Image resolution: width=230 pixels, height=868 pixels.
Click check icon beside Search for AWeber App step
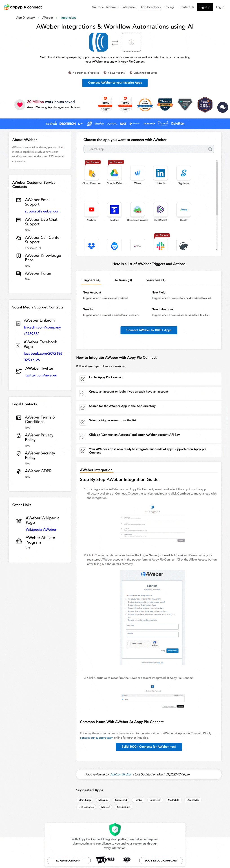[83, 408]
